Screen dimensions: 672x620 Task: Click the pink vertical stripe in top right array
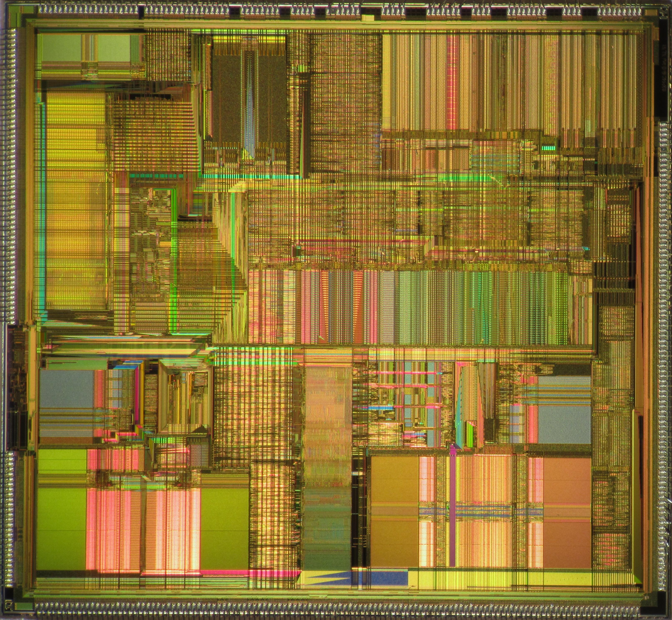pos(452,82)
